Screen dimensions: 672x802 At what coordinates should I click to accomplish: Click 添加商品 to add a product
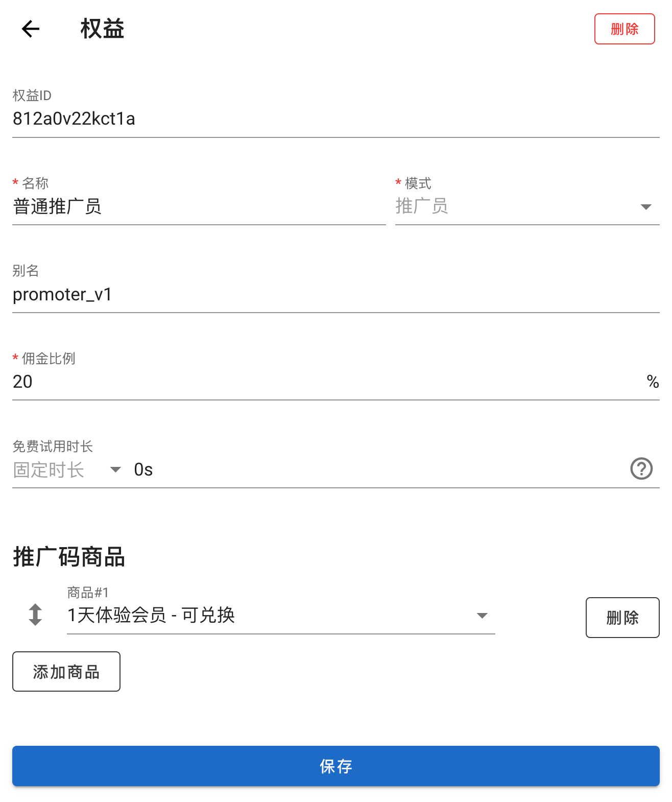[66, 672]
